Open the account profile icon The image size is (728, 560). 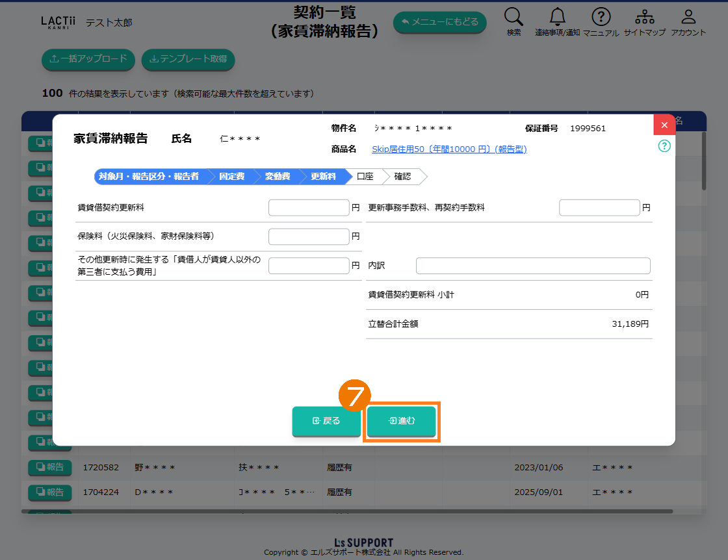(688, 18)
